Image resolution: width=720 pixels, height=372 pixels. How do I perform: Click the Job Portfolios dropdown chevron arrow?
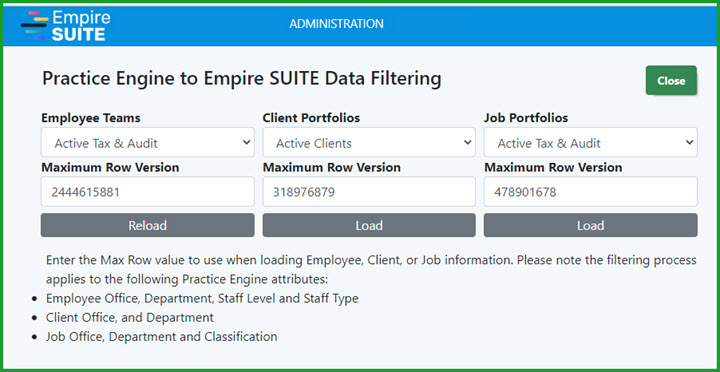point(689,142)
